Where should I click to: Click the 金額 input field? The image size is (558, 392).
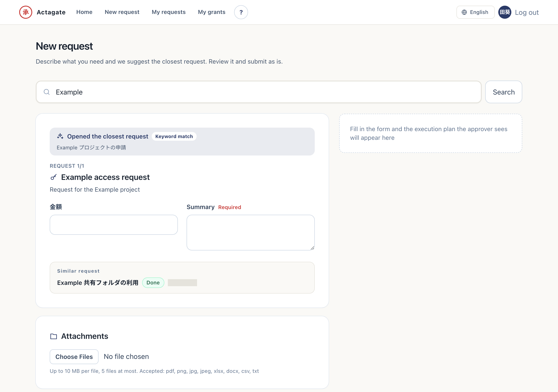click(x=114, y=225)
